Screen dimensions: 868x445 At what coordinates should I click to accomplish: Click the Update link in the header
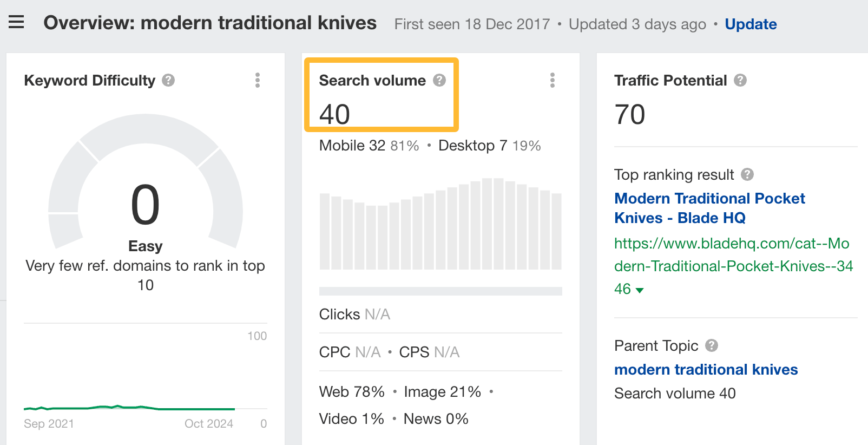tap(751, 24)
